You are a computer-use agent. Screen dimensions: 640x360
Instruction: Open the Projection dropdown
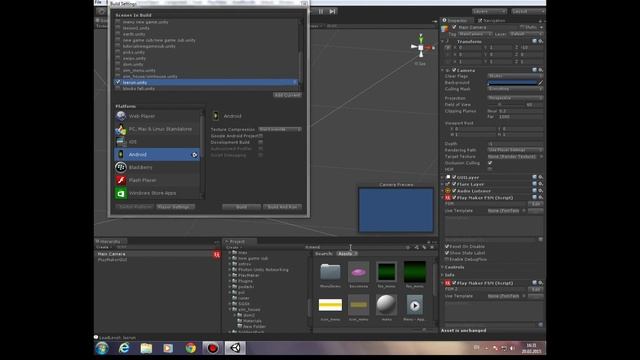pyautogui.click(x=515, y=98)
